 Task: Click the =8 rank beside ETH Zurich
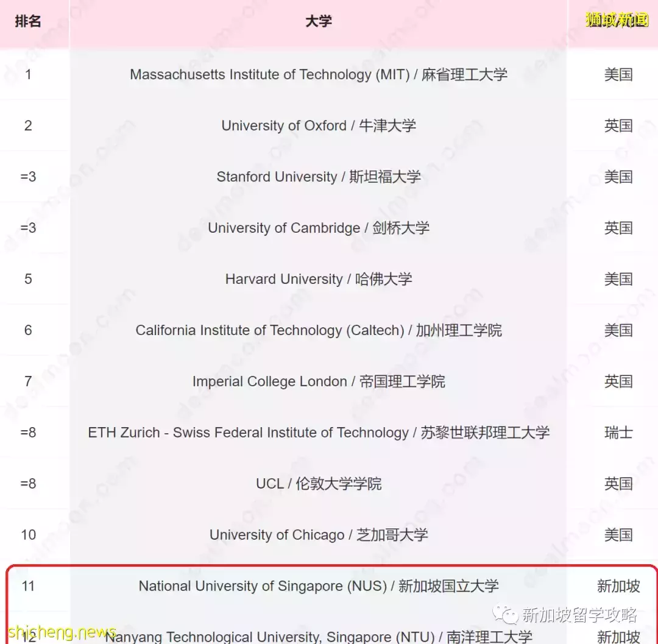click(28, 433)
